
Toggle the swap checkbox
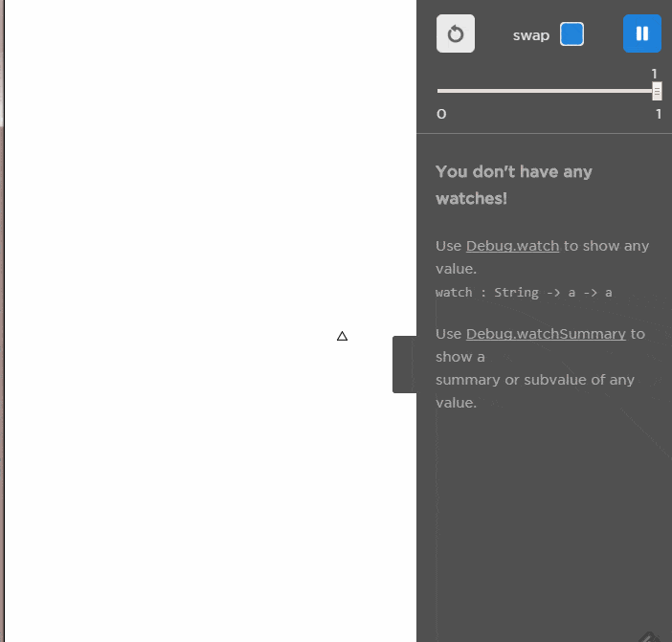571,34
